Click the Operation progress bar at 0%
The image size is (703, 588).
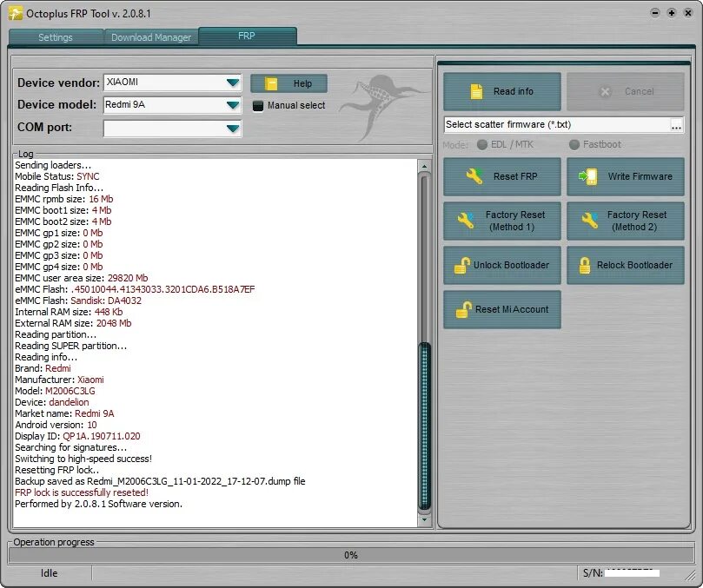351,555
